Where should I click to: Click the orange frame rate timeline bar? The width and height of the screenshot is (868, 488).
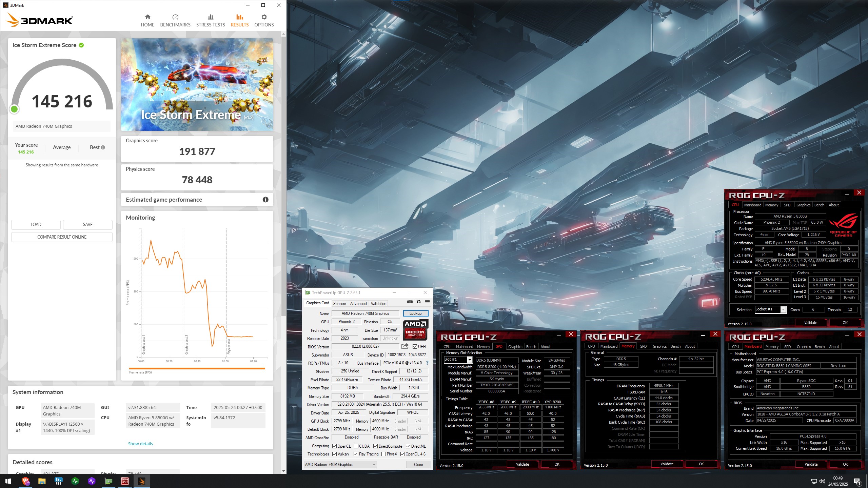(x=197, y=368)
